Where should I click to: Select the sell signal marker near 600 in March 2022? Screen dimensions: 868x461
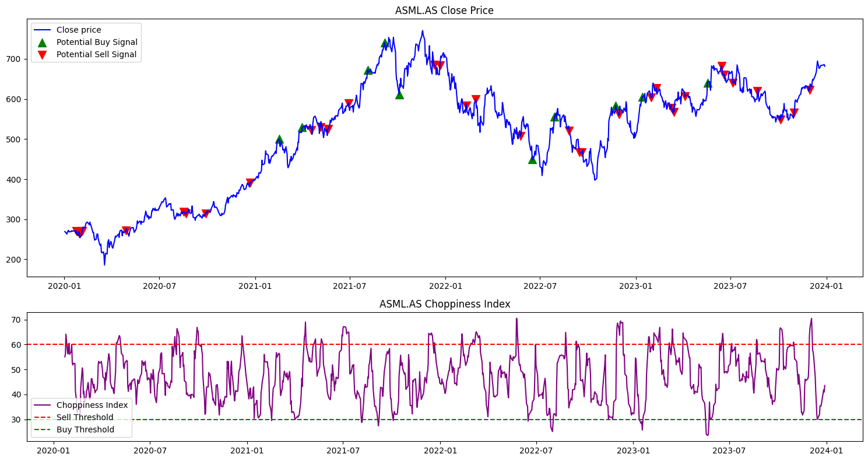pyautogui.click(x=476, y=99)
